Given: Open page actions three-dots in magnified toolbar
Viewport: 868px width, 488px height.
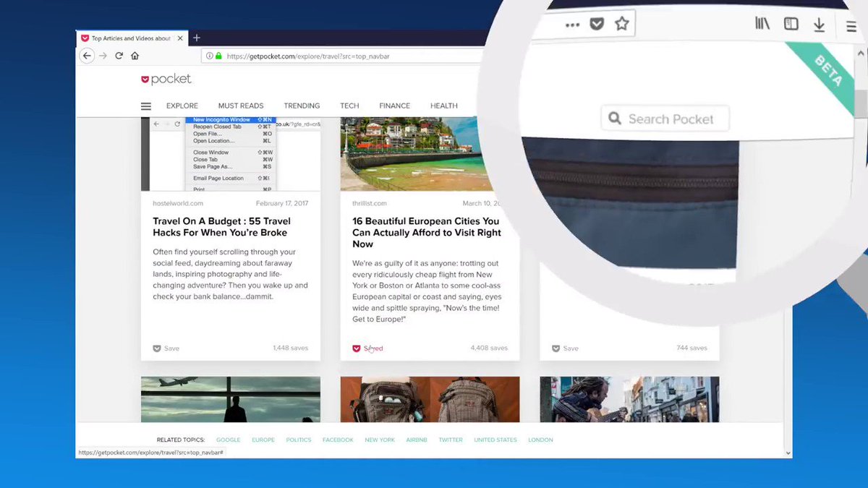Looking at the screenshot, I should 572,25.
